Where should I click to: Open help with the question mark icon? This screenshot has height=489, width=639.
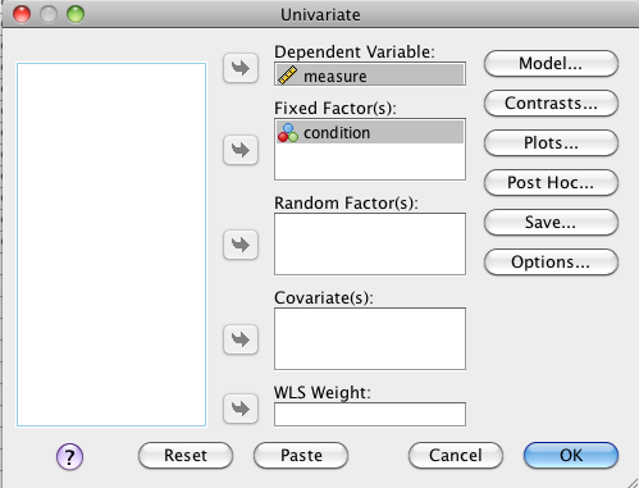click(x=70, y=457)
